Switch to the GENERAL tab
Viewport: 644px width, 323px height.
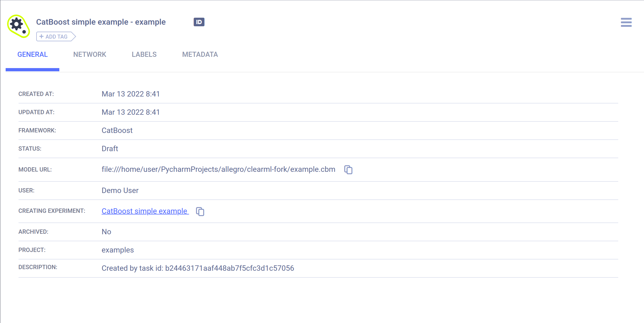coord(32,54)
